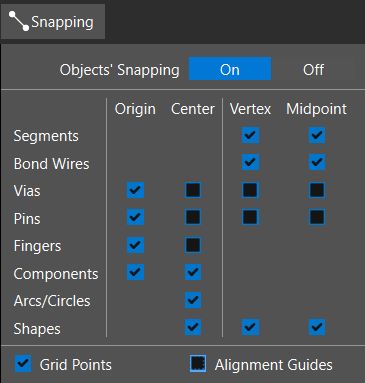
Task: Uncheck Segments Vertex snapping
Action: [x=250, y=135]
